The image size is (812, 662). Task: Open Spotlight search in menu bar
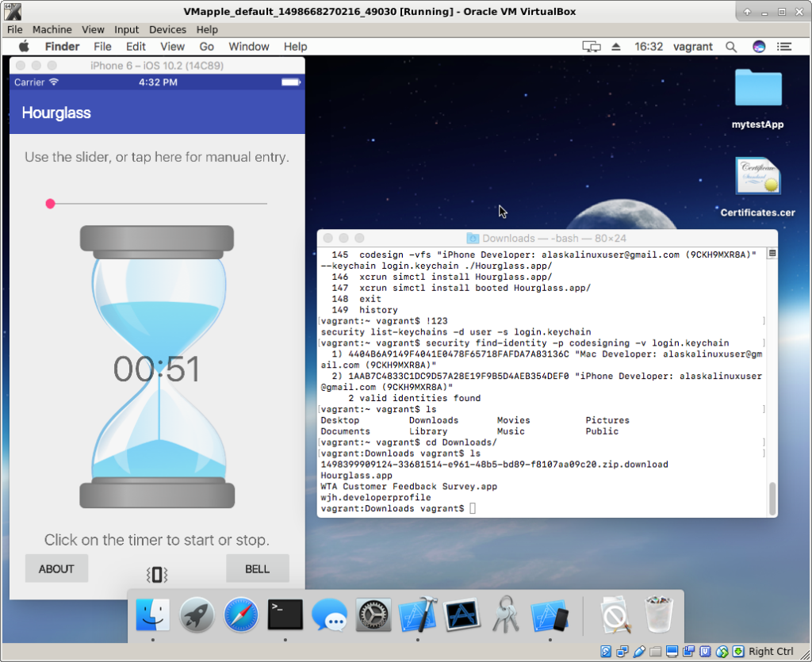[x=731, y=47]
